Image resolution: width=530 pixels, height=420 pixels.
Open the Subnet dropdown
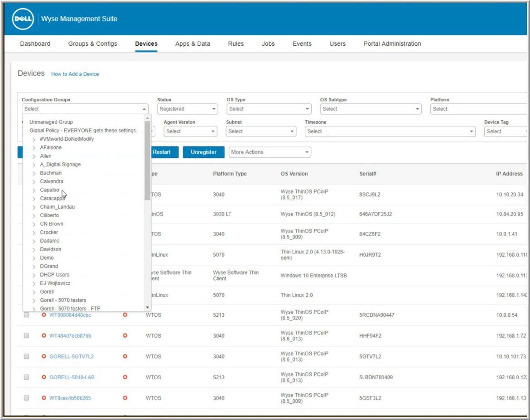261,131
